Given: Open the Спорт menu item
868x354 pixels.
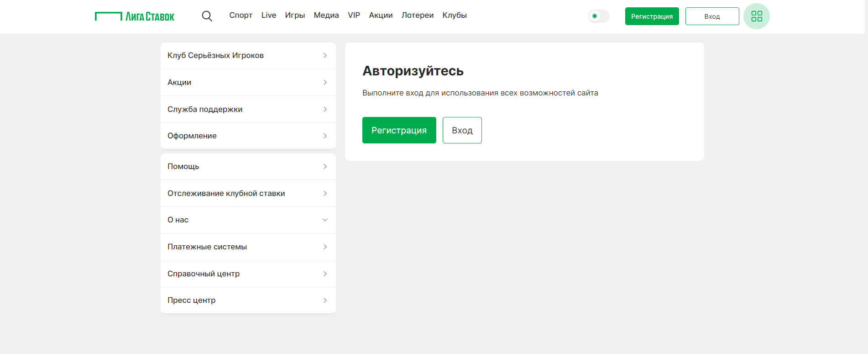Looking at the screenshot, I should tap(241, 15).
